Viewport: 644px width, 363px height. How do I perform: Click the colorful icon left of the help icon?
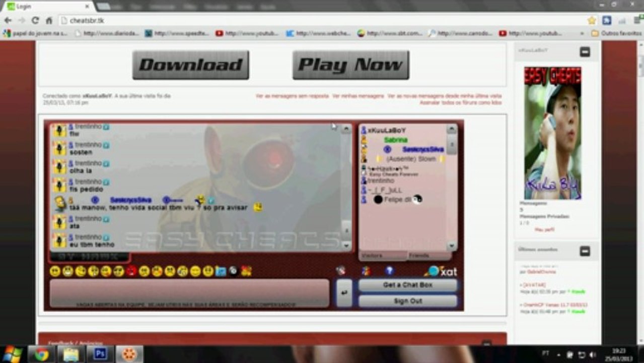(x=366, y=271)
